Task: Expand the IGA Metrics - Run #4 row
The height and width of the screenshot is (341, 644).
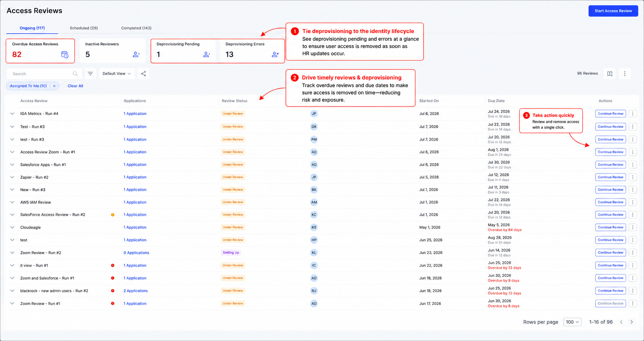Action: [x=12, y=114]
